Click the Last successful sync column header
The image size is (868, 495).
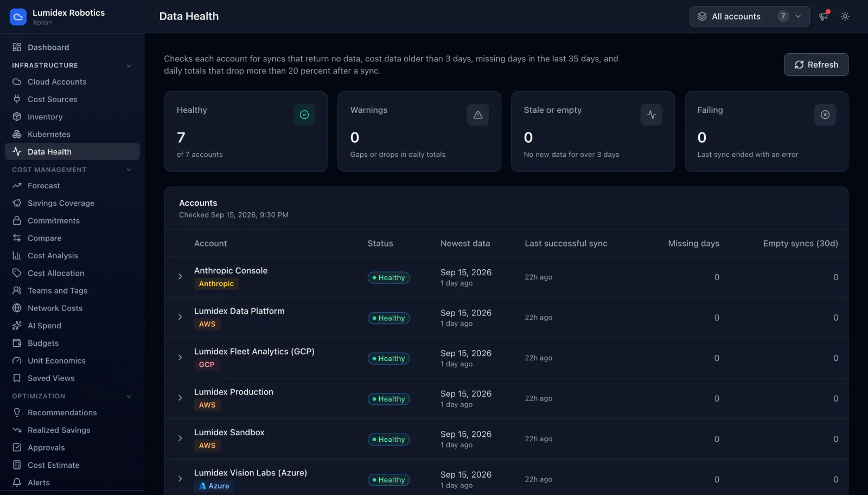(x=566, y=244)
